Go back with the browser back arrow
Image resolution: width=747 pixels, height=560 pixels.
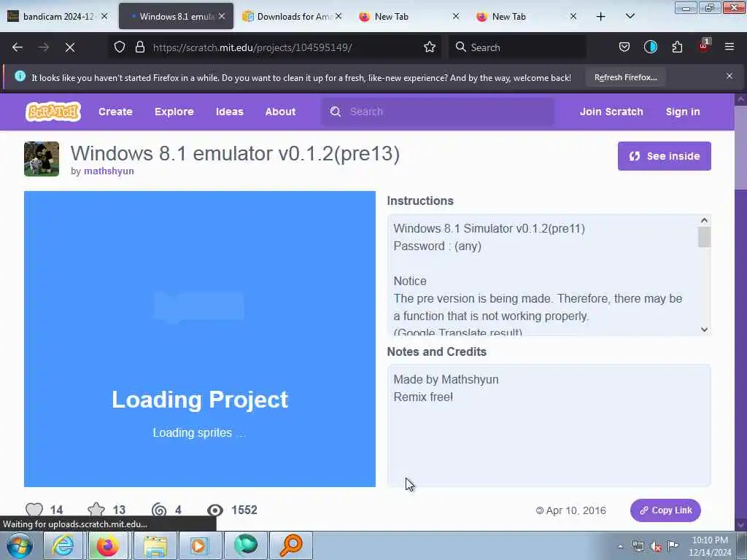pos(18,47)
